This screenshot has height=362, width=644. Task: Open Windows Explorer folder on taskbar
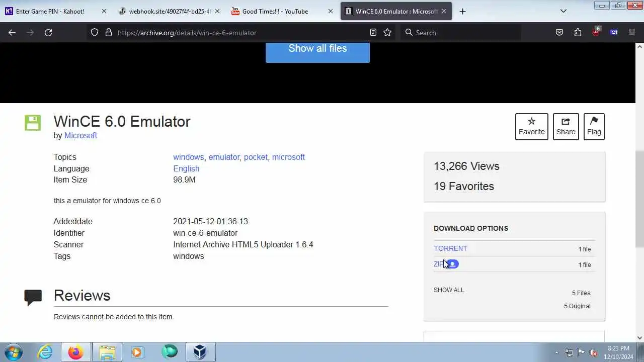107,352
